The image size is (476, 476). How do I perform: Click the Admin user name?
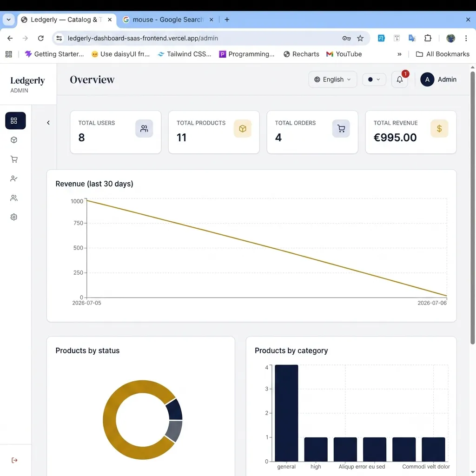click(447, 79)
